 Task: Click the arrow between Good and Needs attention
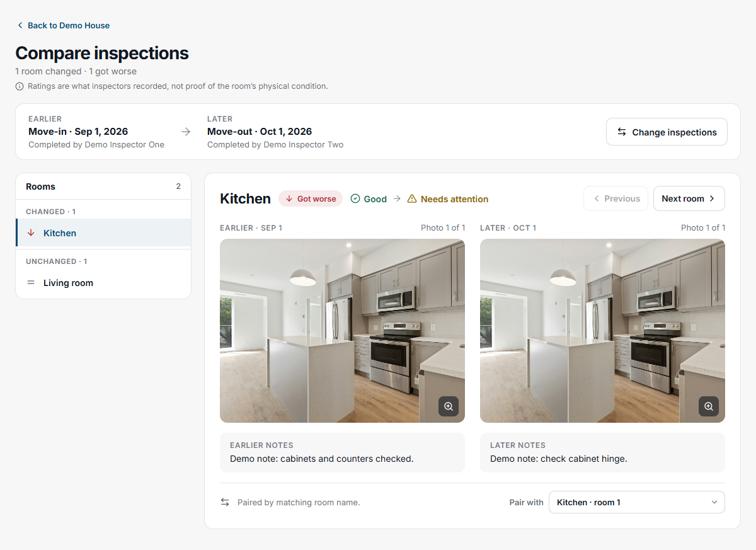(397, 199)
